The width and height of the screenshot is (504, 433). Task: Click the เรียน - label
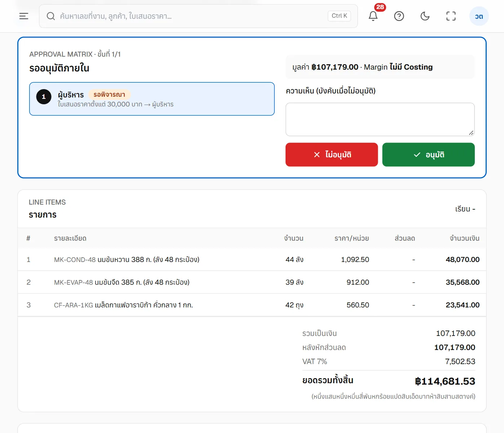click(x=465, y=209)
